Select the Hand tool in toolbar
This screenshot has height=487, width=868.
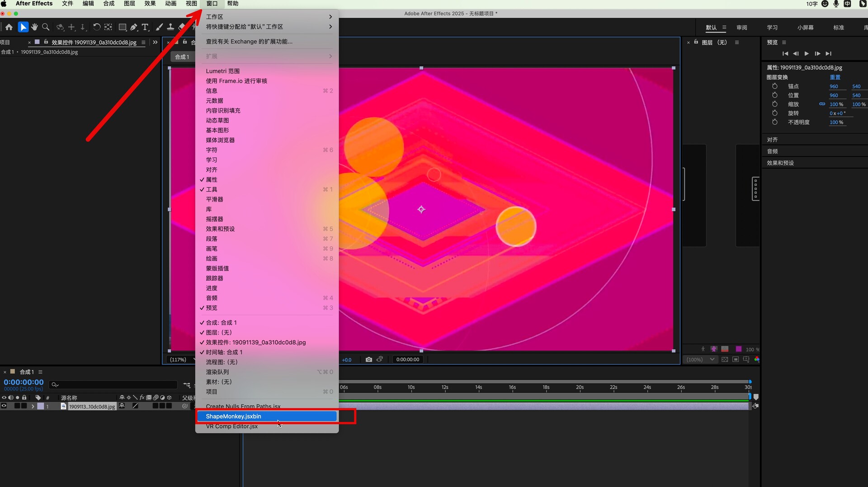tap(34, 27)
